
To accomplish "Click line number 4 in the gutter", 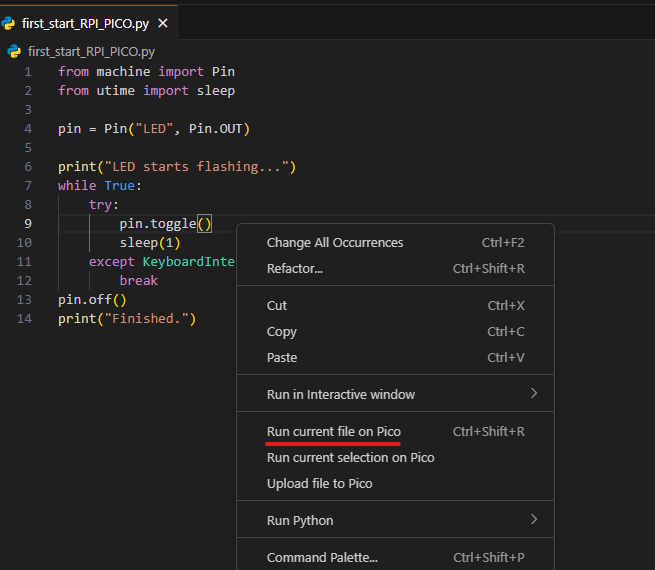I will (x=28, y=129).
